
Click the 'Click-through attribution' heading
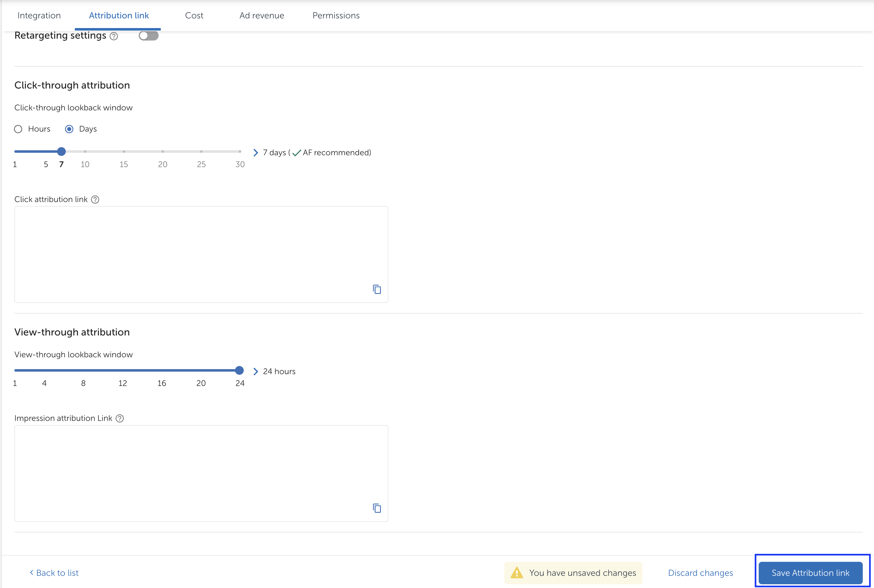(72, 85)
